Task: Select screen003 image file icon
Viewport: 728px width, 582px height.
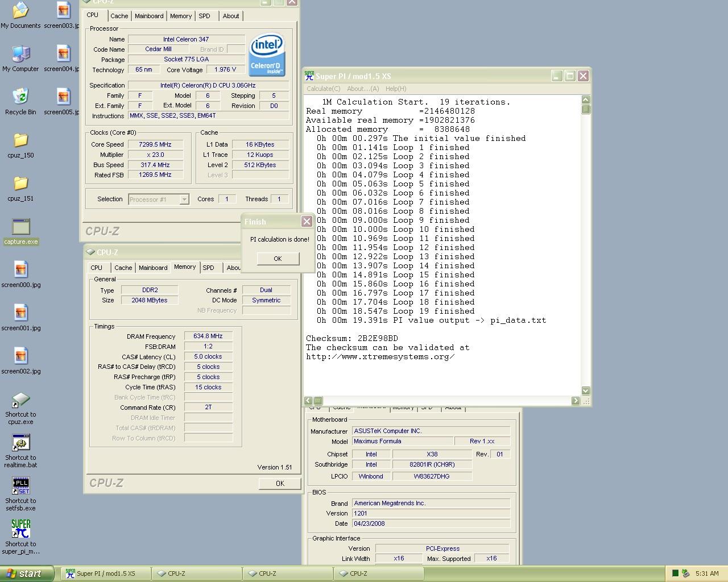Action: 63,15
